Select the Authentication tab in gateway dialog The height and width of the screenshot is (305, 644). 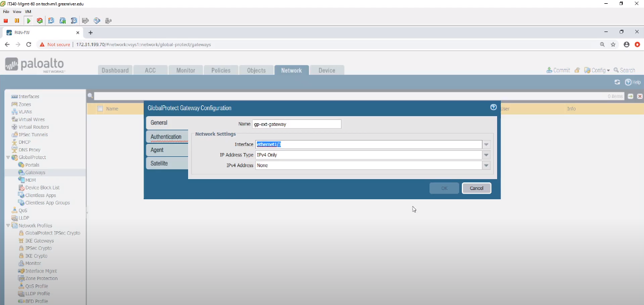pyautogui.click(x=167, y=136)
